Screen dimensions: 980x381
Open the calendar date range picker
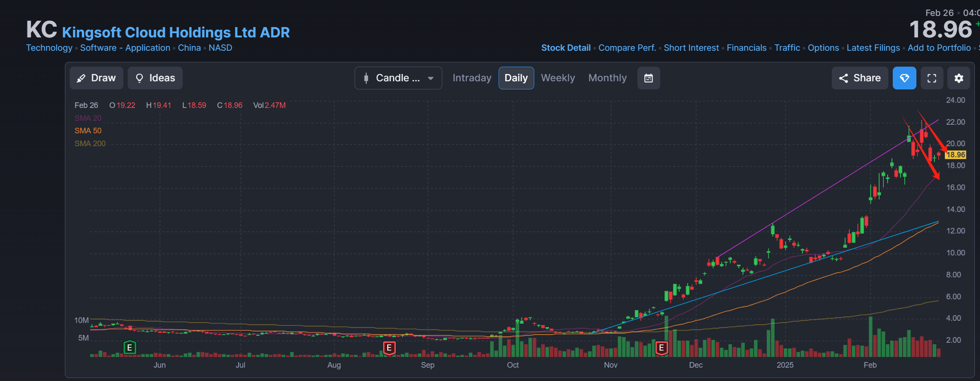pyautogui.click(x=649, y=78)
